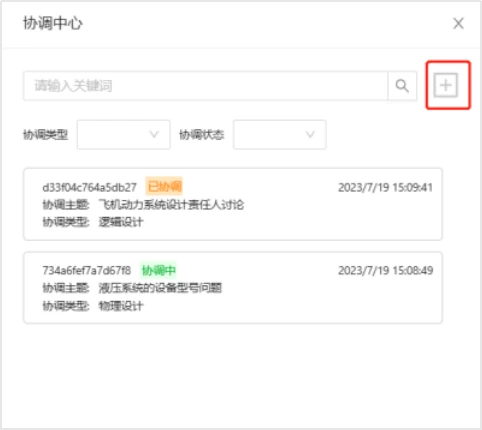Click the 逻辑设计 type text
This screenshot has width=482, height=430.
[x=121, y=222]
